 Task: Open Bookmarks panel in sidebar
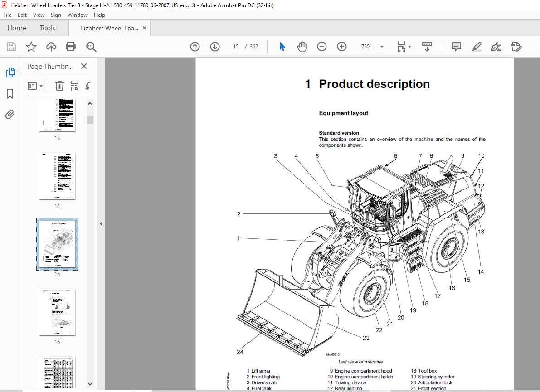pos(10,94)
